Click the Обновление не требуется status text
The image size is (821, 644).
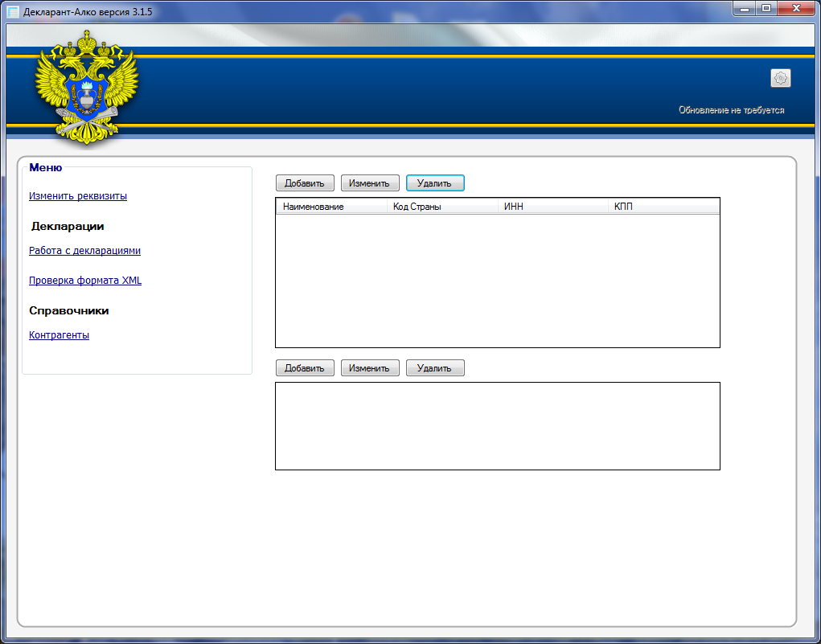point(731,110)
